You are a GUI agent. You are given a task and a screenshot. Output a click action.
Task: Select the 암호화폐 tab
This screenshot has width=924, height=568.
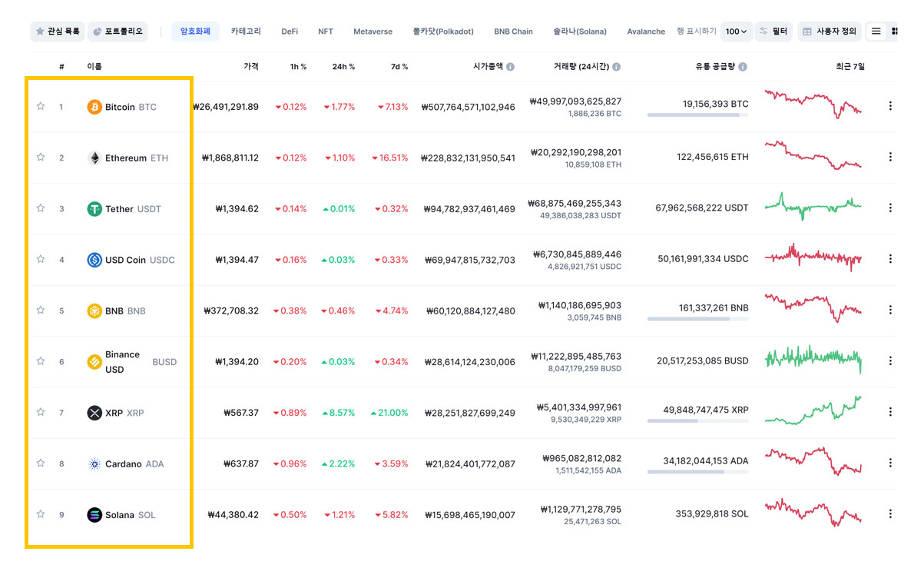[195, 32]
